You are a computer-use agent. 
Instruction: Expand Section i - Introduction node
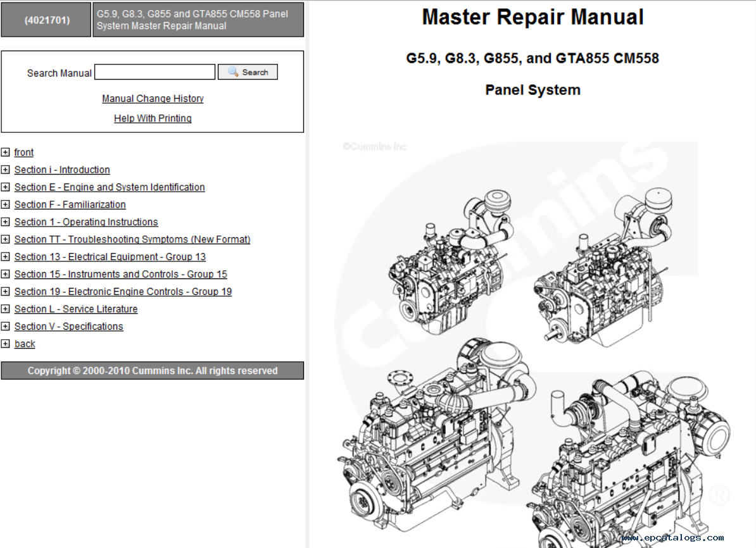click(5, 170)
